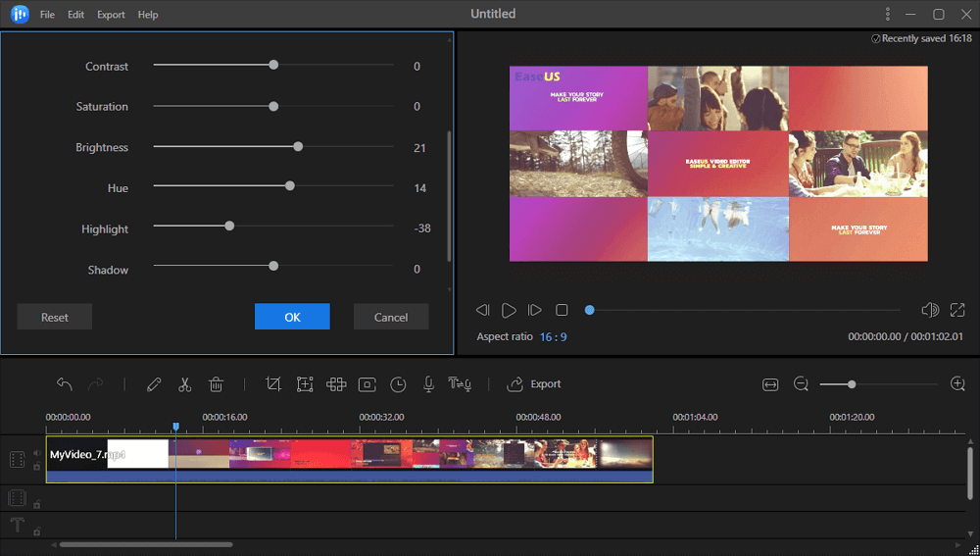Select the Split scissors tool
This screenshot has height=556, width=980.
(x=185, y=384)
